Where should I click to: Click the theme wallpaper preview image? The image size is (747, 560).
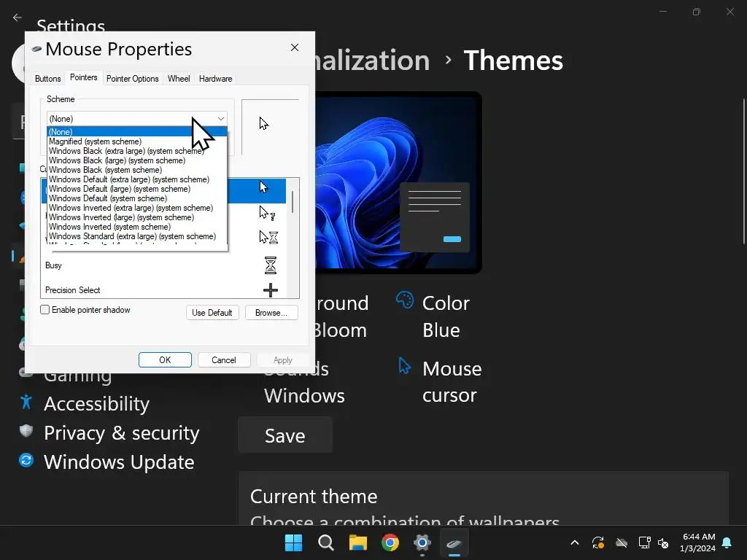pos(398,182)
